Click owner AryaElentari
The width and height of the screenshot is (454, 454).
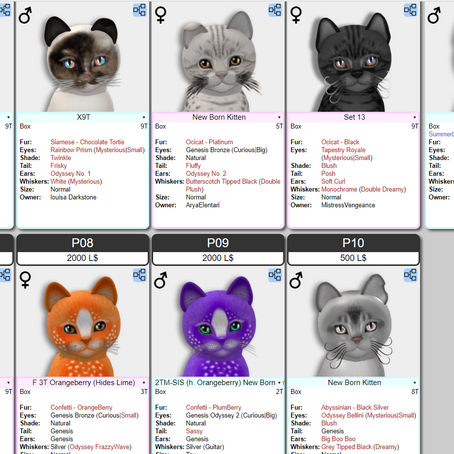click(x=203, y=205)
